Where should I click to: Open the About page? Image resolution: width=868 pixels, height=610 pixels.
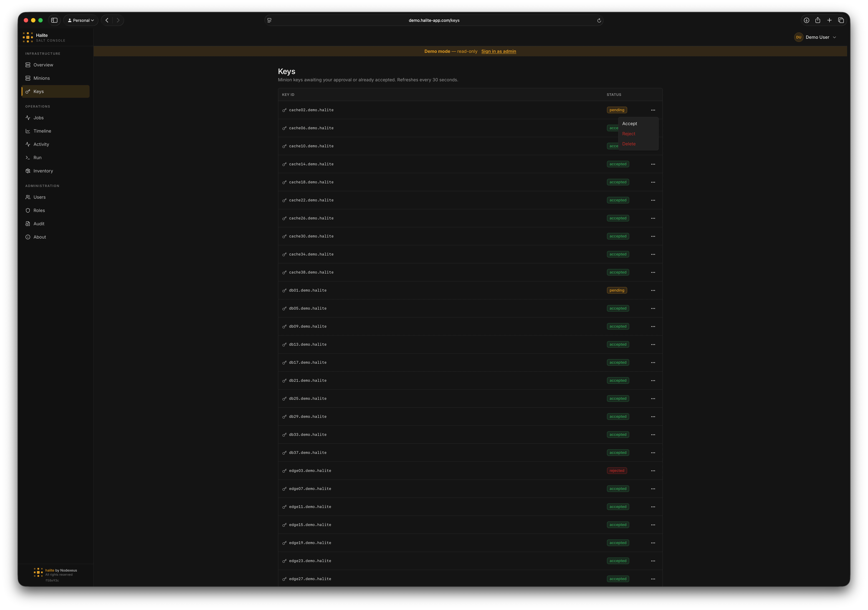tap(55, 237)
